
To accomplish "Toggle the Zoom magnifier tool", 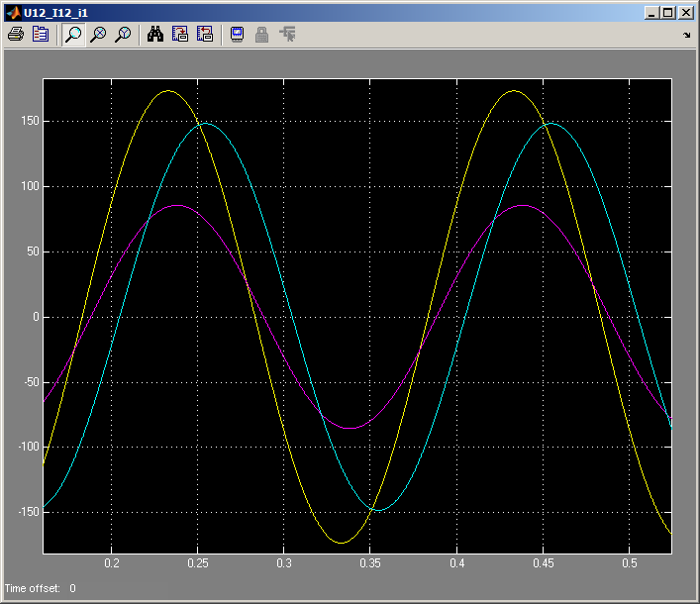I will 73,34.
